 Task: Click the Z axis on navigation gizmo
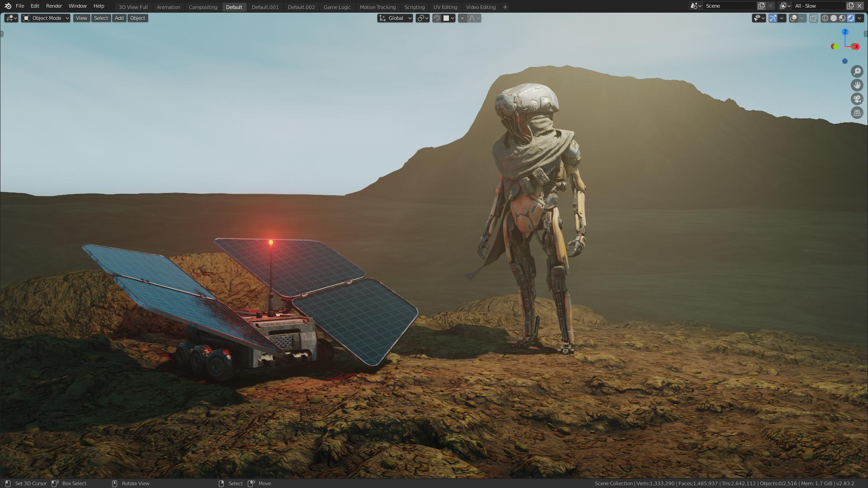845,32
